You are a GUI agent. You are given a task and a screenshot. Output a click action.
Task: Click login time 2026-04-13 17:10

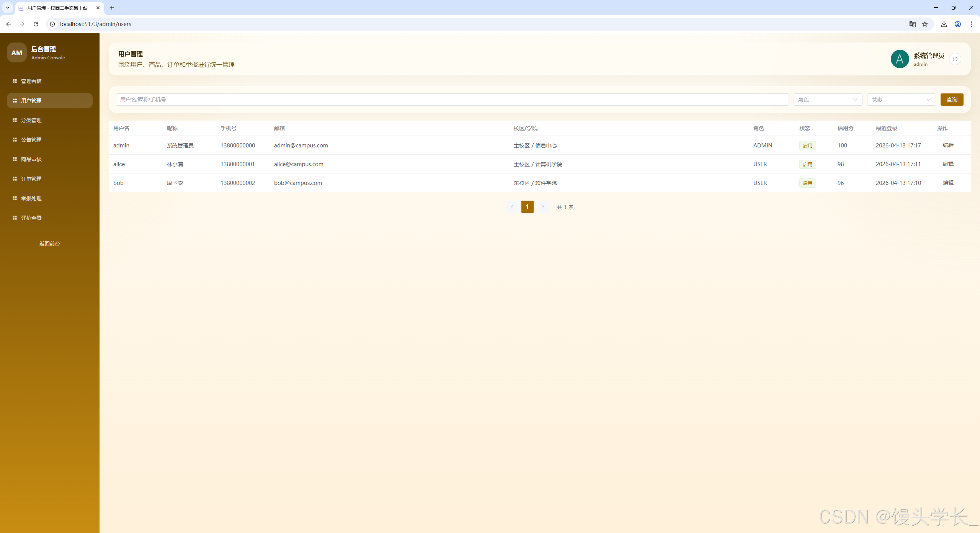[898, 183]
